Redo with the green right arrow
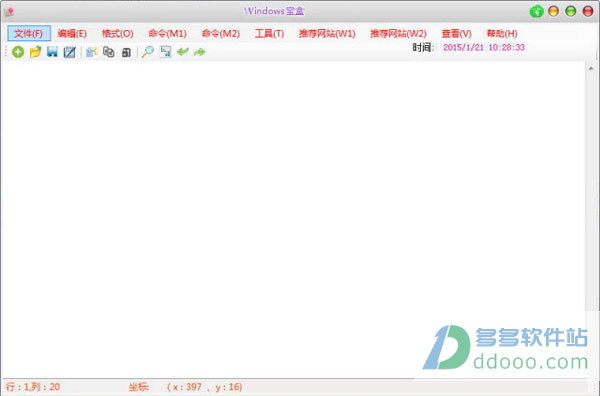Screen dimensions: 600x396 pos(200,52)
